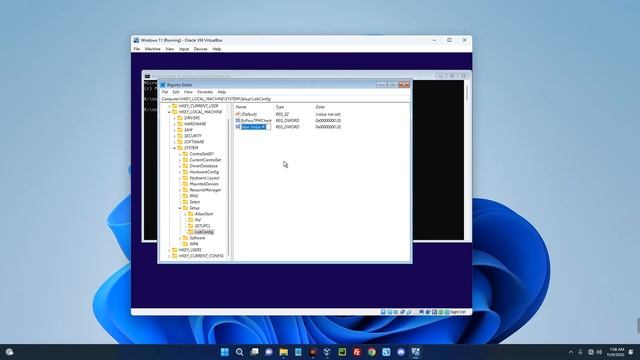This screenshot has height=360, width=640.
Task: Select the SECURITY key
Action: point(193,136)
